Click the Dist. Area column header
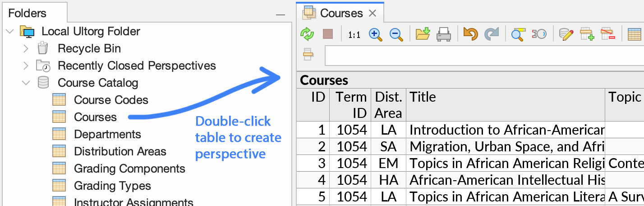The width and height of the screenshot is (644, 206). [388, 105]
